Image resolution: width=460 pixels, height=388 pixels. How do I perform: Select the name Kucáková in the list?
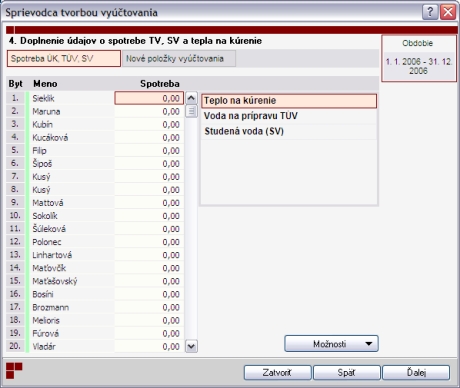click(50, 137)
